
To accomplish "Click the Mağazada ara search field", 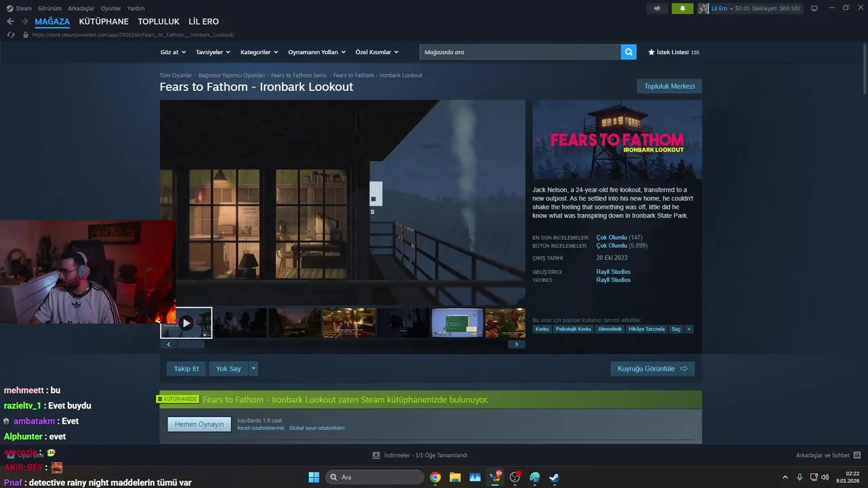I will pyautogui.click(x=520, y=52).
